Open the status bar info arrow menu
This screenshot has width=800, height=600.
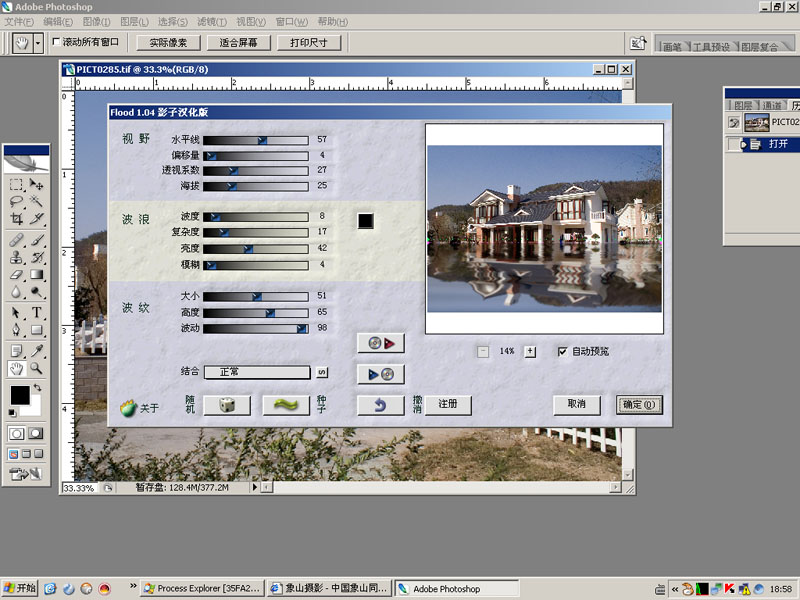(255, 488)
